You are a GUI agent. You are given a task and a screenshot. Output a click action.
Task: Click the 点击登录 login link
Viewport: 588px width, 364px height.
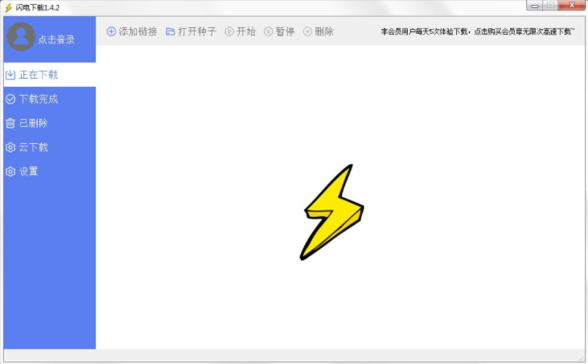(56, 39)
